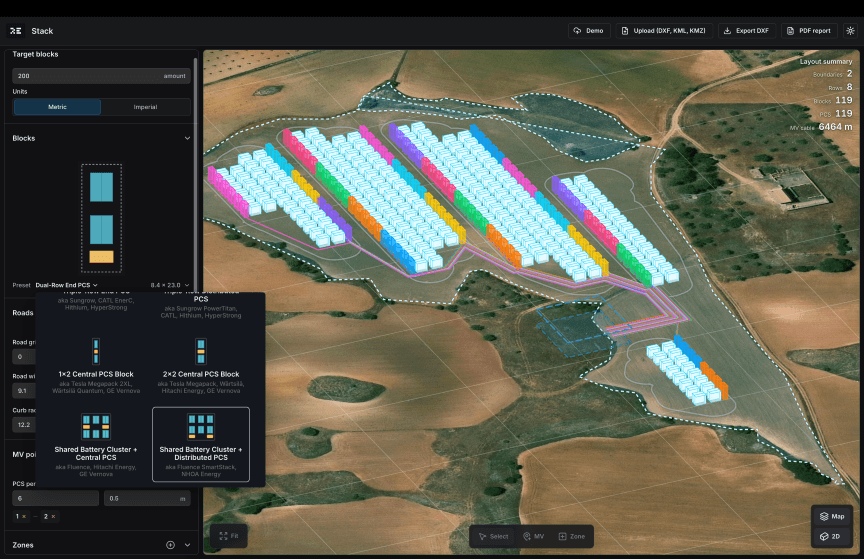Open the Map layers button
Viewport: 864px width, 559px height.
[x=832, y=517]
